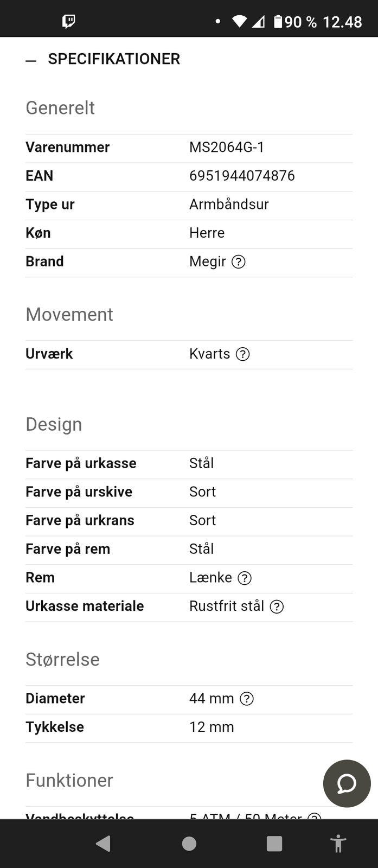378x868 pixels.
Task: Tap the help icon next to Megir
Action: [x=239, y=262]
